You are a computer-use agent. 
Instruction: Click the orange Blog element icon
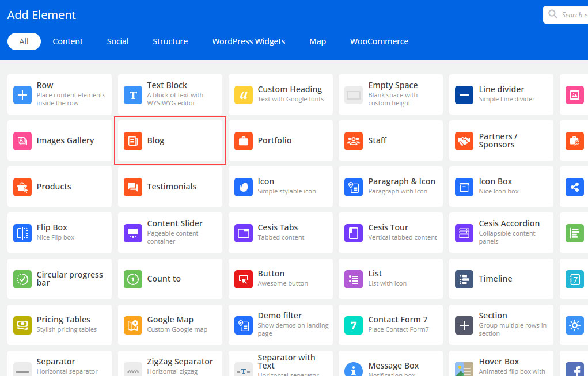tap(133, 140)
